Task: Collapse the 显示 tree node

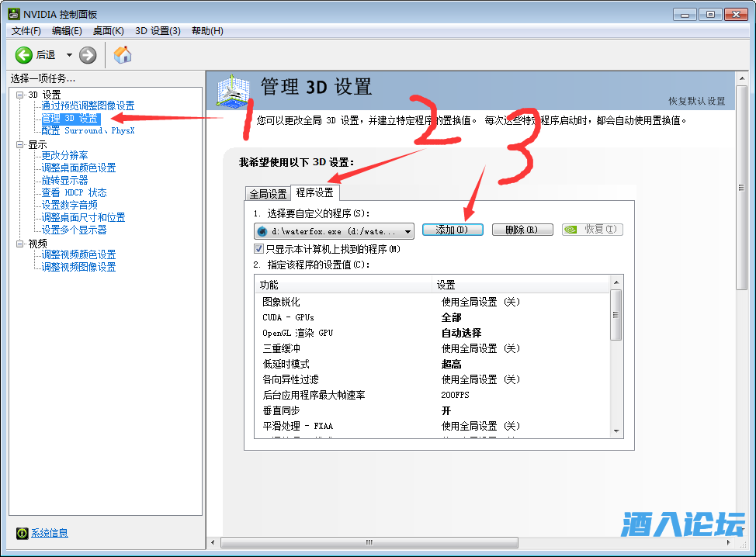Action: coord(19,144)
